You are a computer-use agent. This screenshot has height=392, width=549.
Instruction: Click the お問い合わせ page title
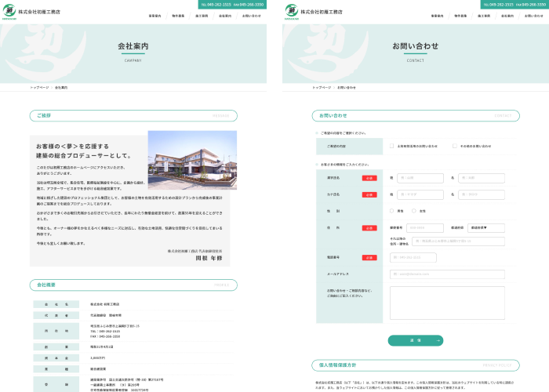point(415,45)
